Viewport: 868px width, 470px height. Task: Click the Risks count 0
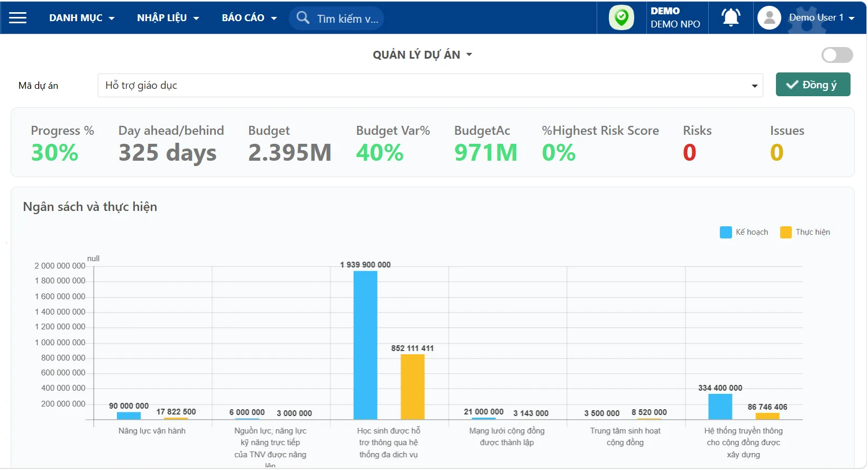pos(690,153)
